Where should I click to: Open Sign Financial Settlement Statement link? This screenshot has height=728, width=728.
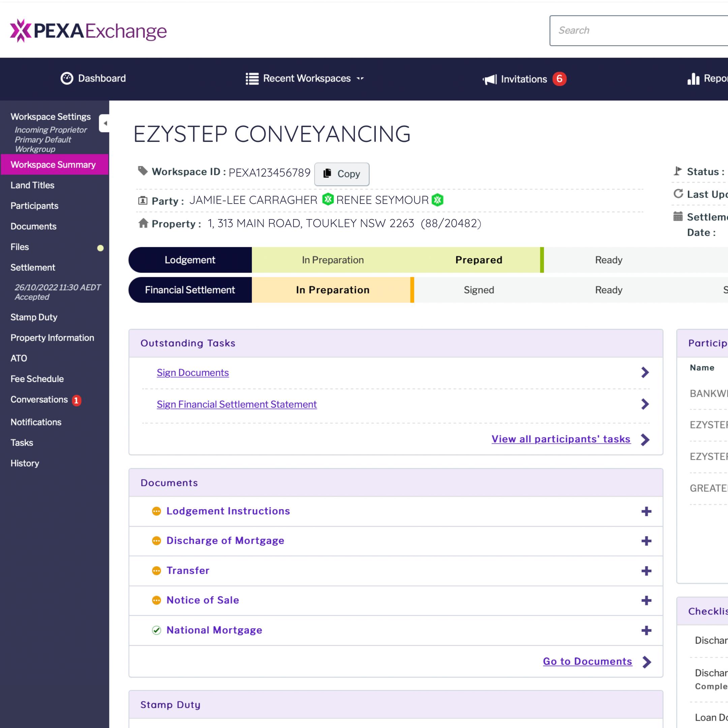(237, 404)
